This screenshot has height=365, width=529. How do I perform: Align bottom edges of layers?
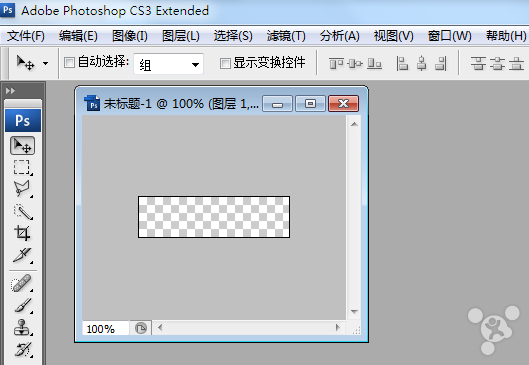[x=374, y=63]
